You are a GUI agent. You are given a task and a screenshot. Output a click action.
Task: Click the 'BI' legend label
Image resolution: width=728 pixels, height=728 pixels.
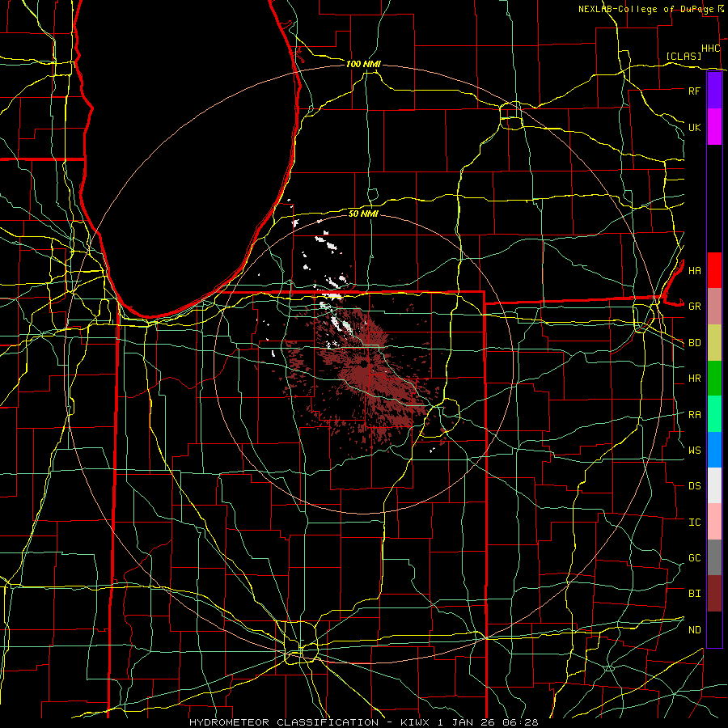point(694,594)
